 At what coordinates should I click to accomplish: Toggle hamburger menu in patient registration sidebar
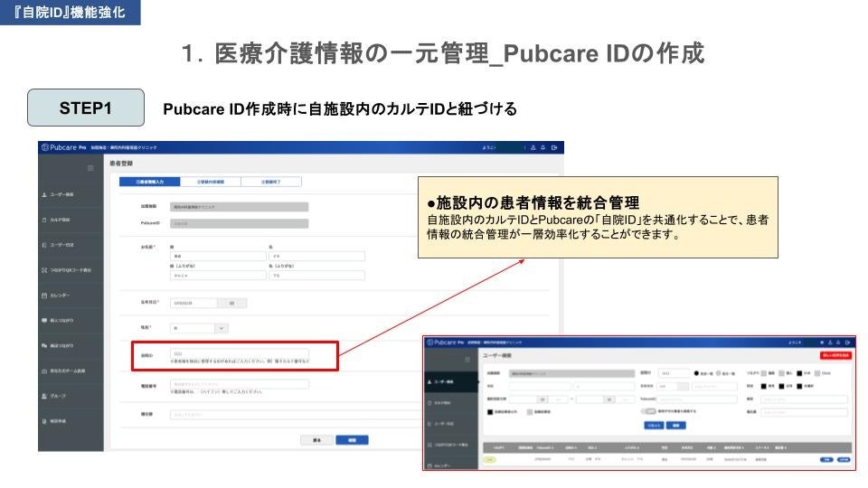pos(90,168)
